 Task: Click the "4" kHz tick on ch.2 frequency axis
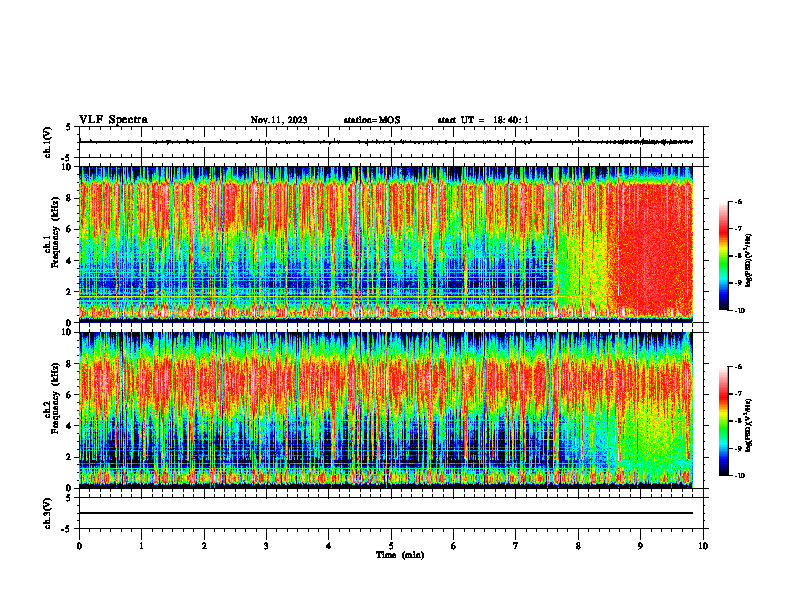point(70,426)
